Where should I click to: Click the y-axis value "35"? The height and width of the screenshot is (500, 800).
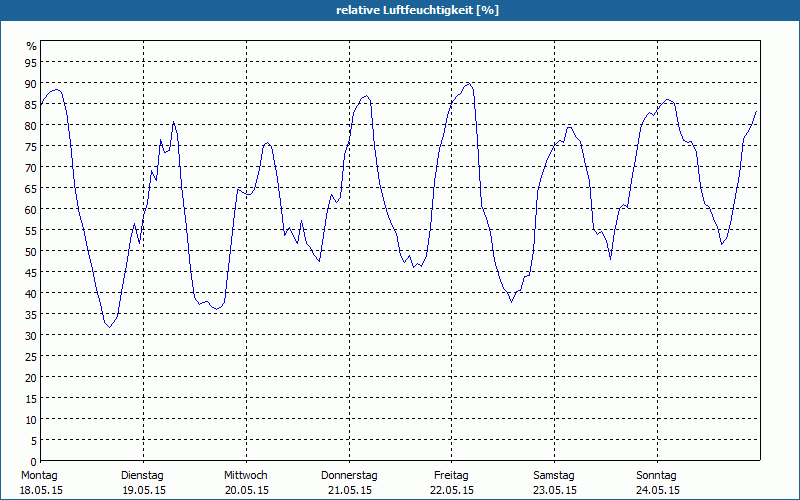(x=31, y=314)
